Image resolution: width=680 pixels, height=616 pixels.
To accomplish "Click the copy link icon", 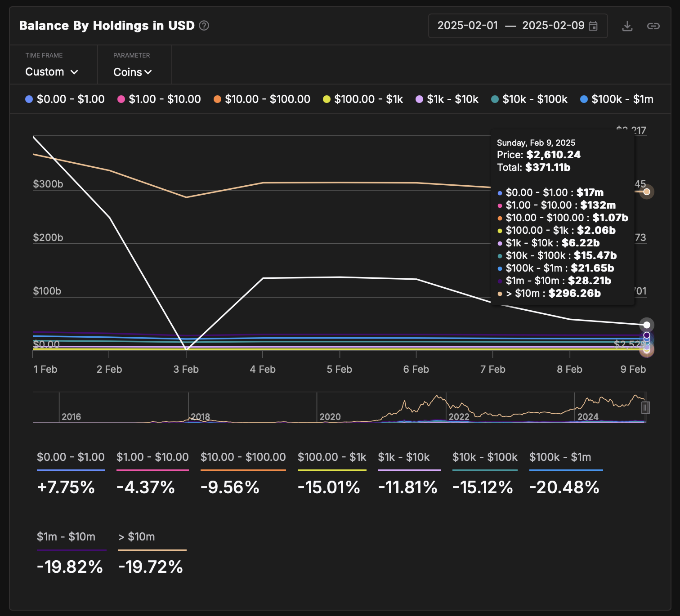I will click(x=653, y=26).
